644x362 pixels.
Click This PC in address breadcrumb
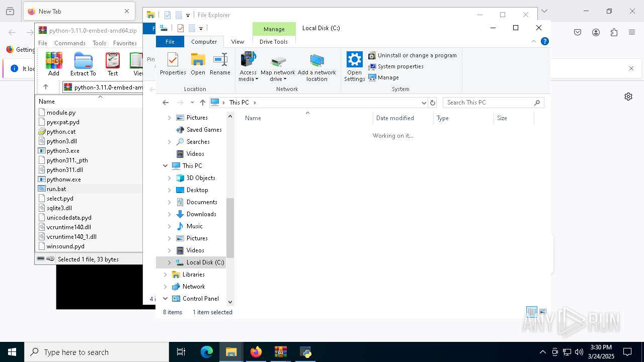[x=239, y=103]
